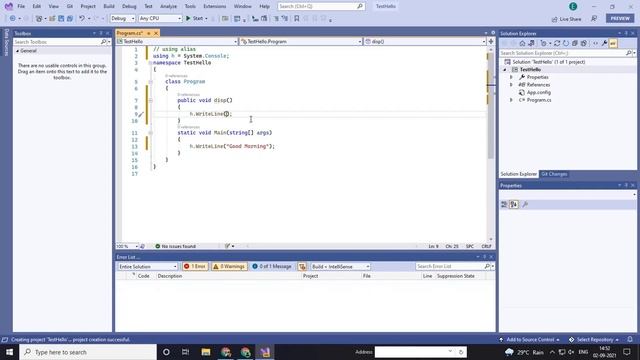Click Select Repository in status bar
Viewport: 640px width, 360px height.
594,340
